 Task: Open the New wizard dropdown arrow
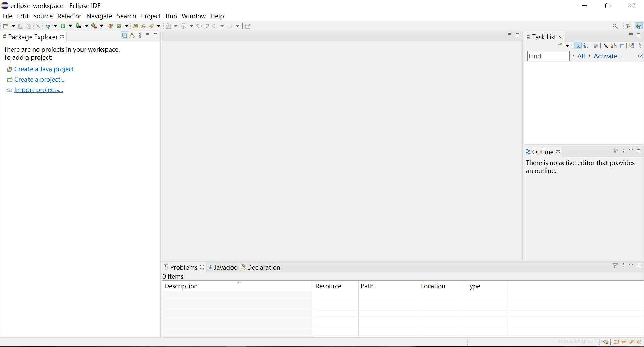13,26
